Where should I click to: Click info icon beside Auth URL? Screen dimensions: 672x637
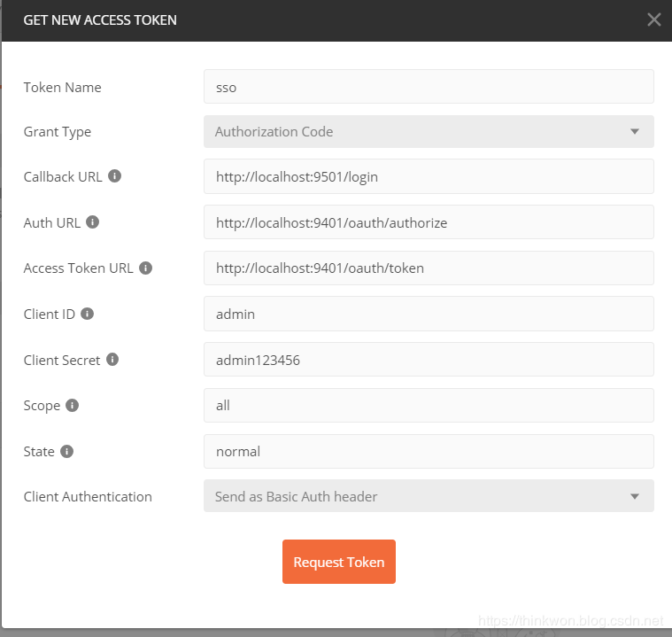pos(93,222)
